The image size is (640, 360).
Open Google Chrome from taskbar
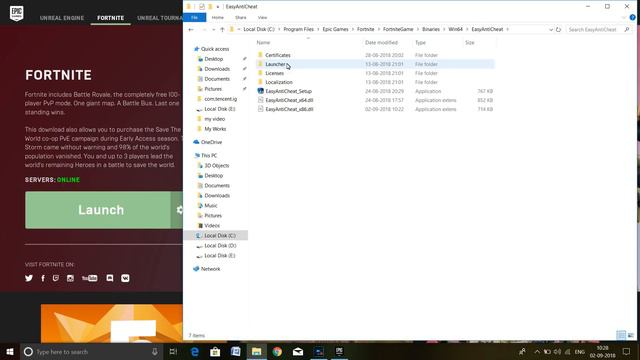[277, 351]
